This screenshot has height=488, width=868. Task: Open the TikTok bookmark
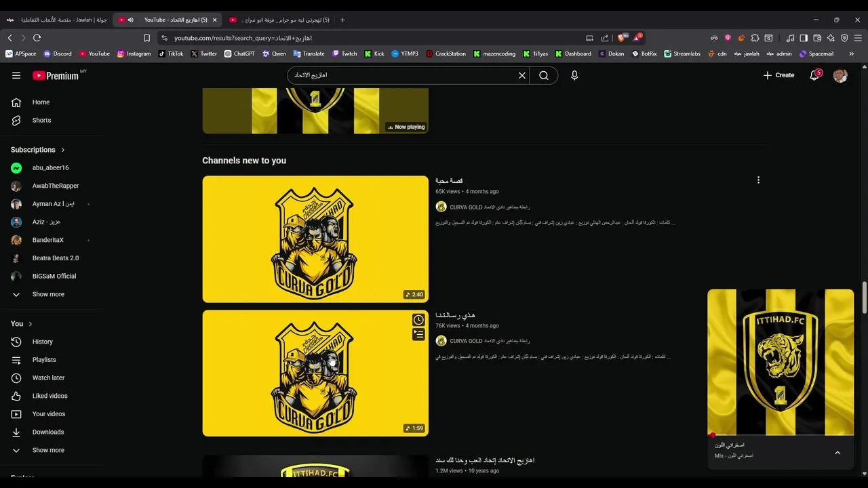point(171,54)
